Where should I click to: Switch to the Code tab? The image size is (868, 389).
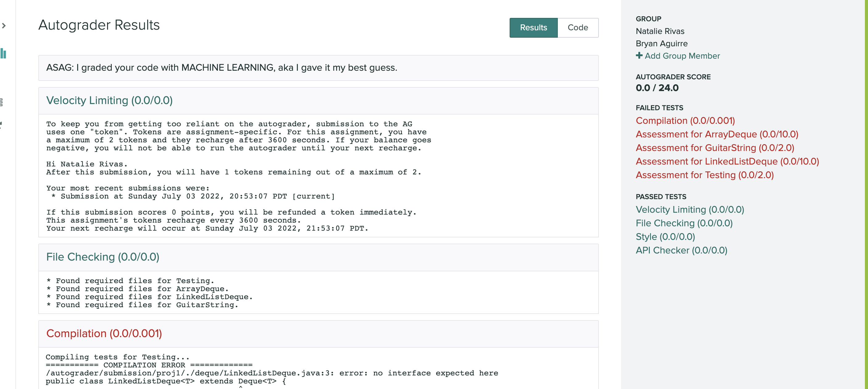(x=578, y=28)
